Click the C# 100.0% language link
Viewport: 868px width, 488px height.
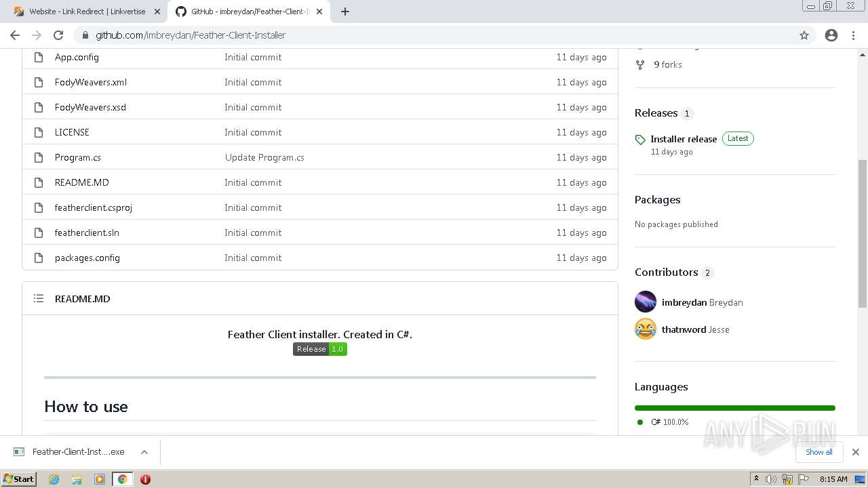669,422
